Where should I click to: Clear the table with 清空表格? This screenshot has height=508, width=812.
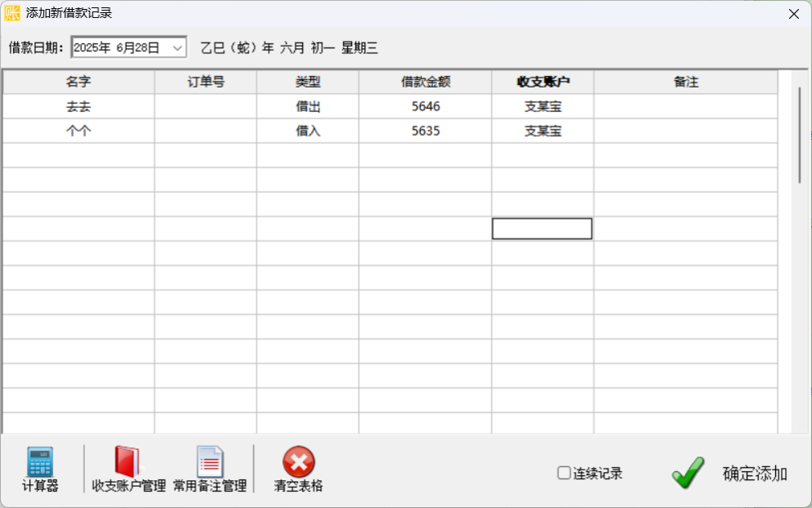pyautogui.click(x=298, y=470)
